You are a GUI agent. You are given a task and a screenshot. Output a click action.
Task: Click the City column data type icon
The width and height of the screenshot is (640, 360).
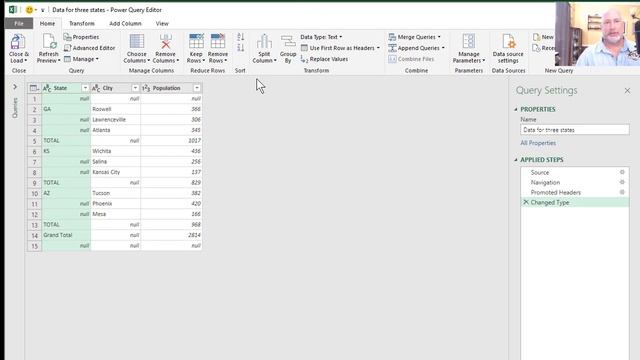tap(96, 88)
